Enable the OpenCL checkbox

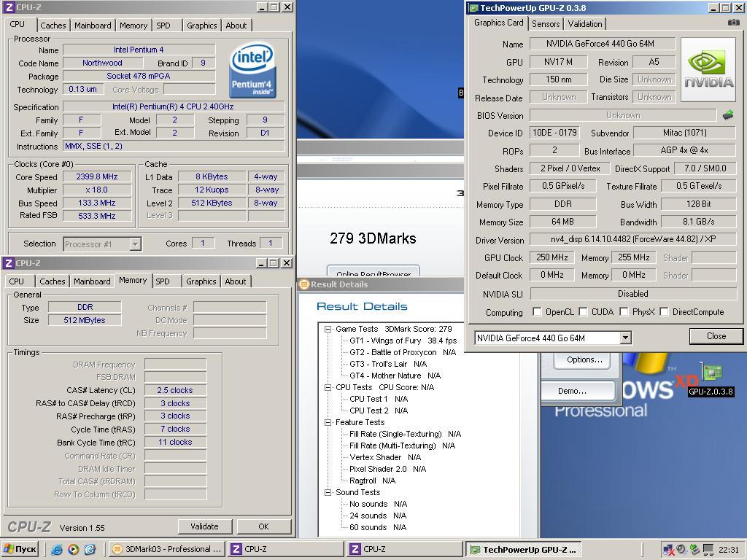(537, 311)
